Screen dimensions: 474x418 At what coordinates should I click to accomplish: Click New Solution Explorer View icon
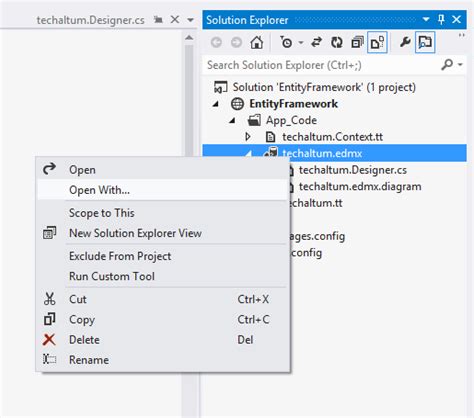pyautogui.click(x=49, y=233)
